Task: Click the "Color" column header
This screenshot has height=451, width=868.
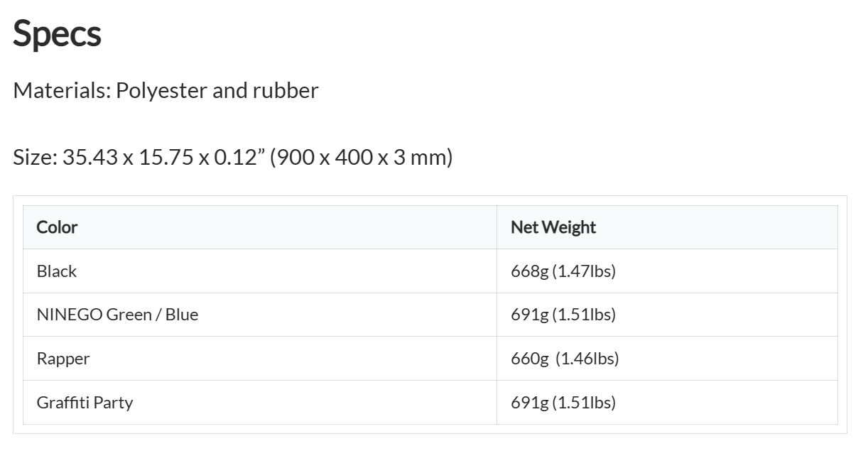Action: coord(57,227)
